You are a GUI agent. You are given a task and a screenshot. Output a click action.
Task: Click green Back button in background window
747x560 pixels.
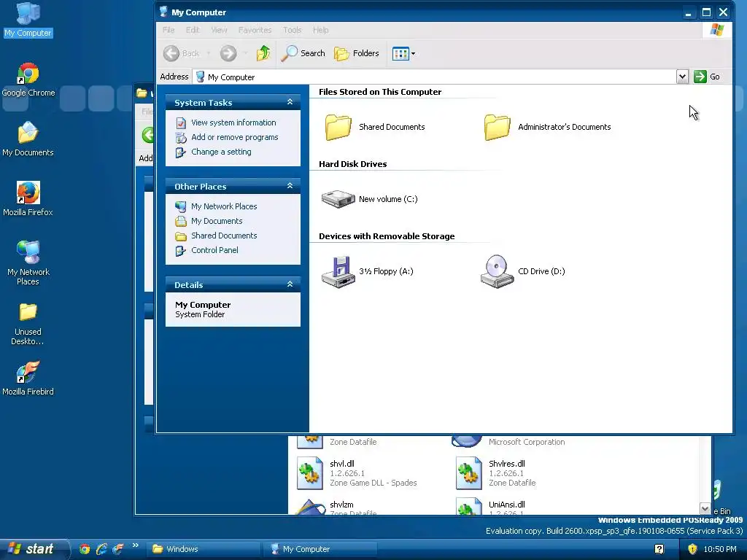(x=147, y=135)
